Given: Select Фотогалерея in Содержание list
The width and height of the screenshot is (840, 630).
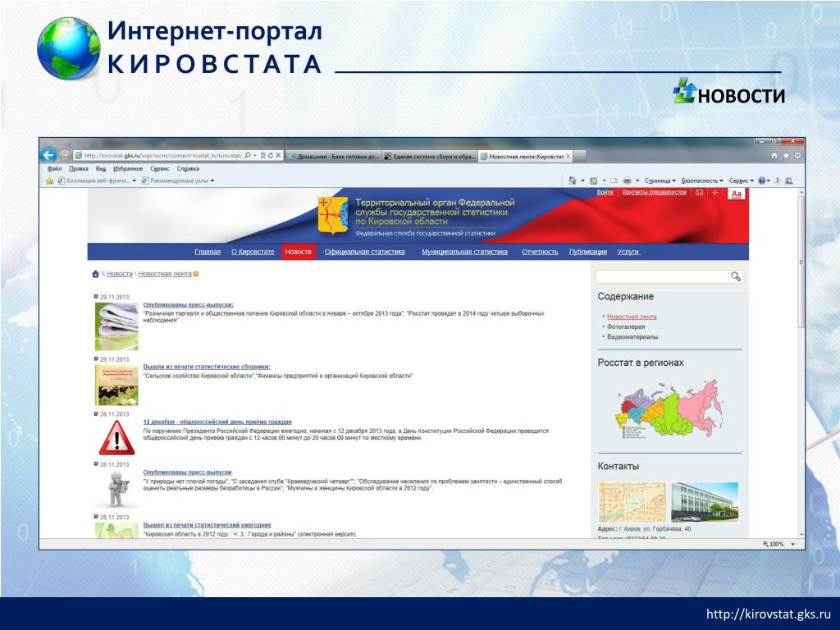Looking at the screenshot, I should point(626,326).
